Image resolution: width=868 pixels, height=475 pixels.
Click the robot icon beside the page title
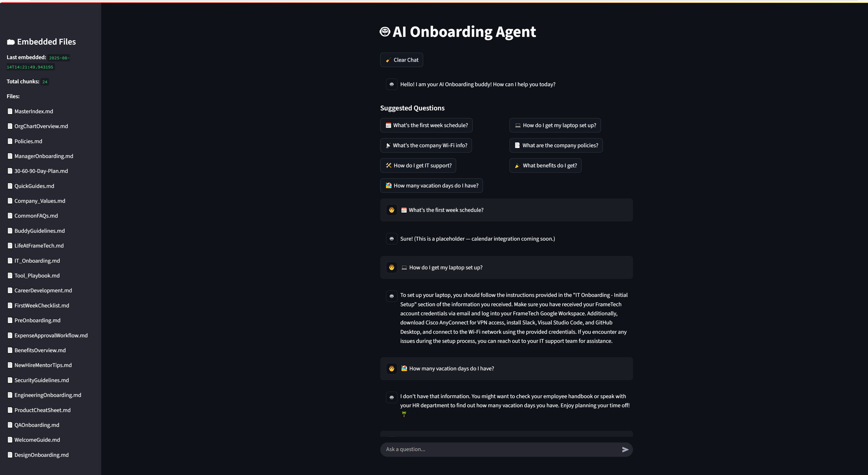point(385,32)
